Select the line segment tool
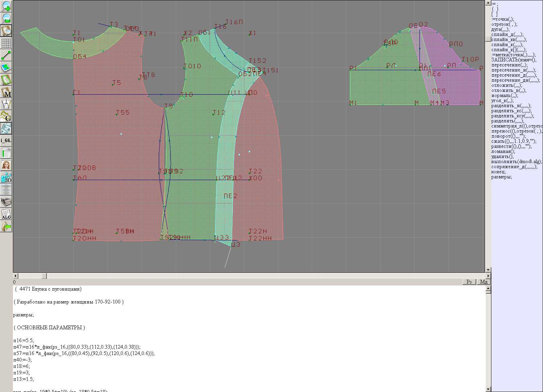This screenshot has height=392, width=543. (6, 55)
